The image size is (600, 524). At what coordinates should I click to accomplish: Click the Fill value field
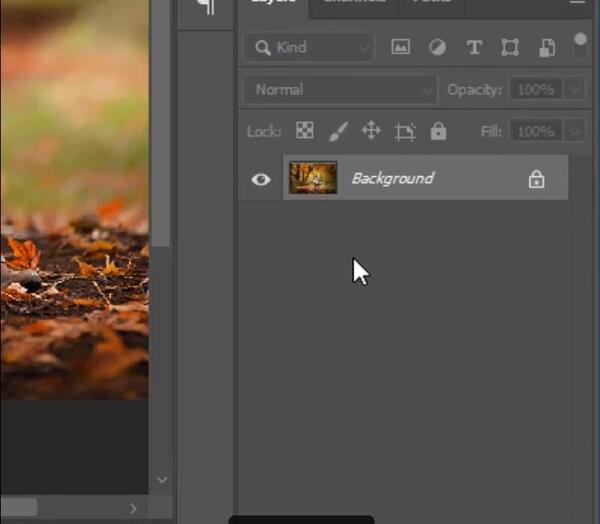535,132
